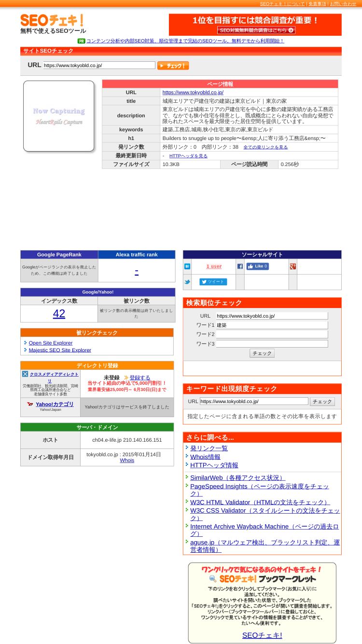This screenshot has width=362, height=644.
Task: Click the クロスメディアディレクトリ link
Action: tap(54, 377)
